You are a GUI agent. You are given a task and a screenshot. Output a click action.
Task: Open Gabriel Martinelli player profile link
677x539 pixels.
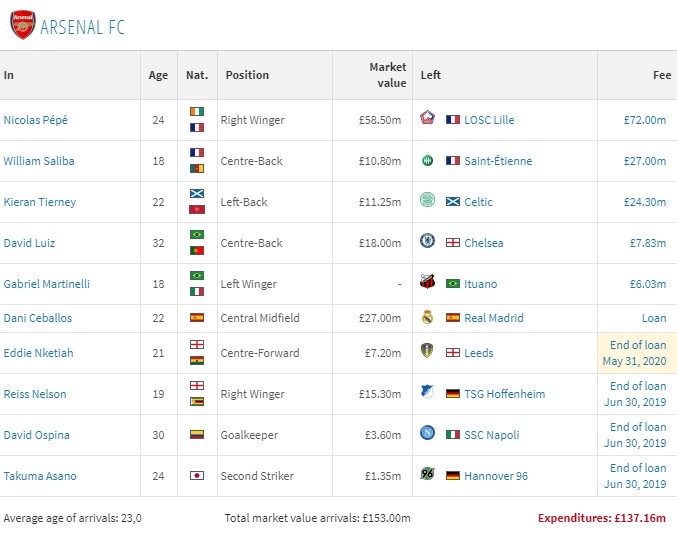(46, 284)
